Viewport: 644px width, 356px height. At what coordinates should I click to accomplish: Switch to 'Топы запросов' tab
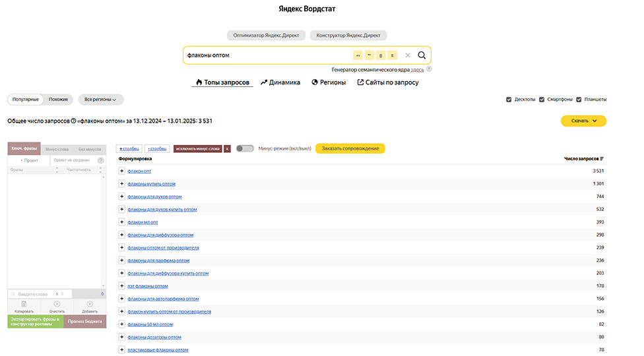click(x=222, y=82)
